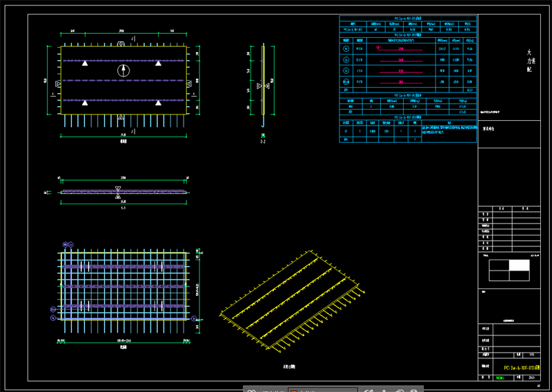Click the caption under the isometric view
The image size is (552, 392).
289,366
